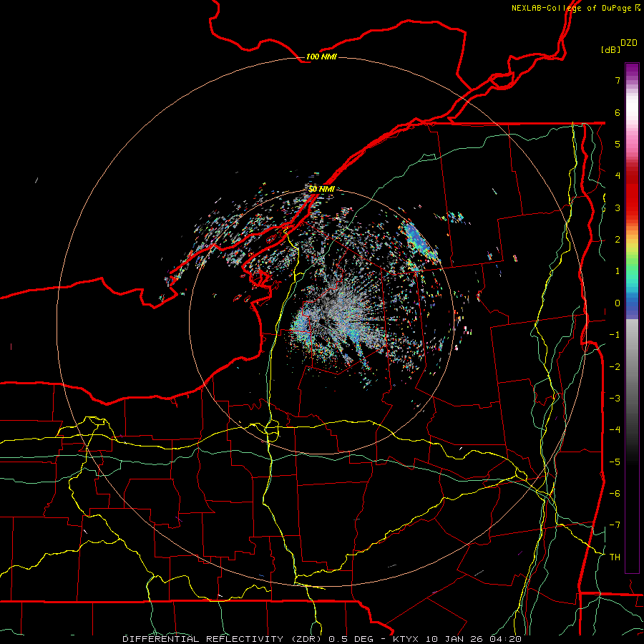Click the 100 NMI range ring label
The height and width of the screenshot is (644, 644).
pos(321,57)
